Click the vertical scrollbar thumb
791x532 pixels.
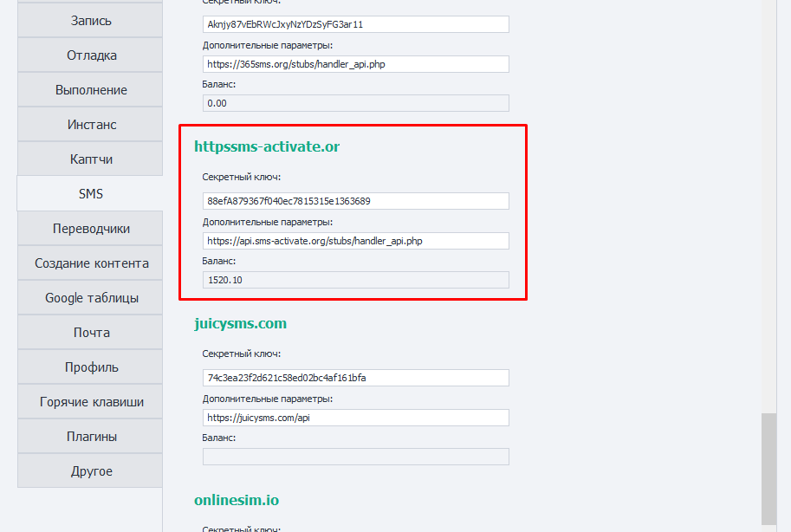768,470
